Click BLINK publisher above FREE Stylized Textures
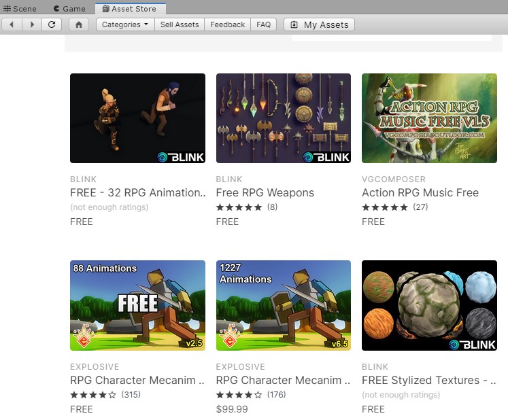The image size is (508, 420). coord(375,366)
